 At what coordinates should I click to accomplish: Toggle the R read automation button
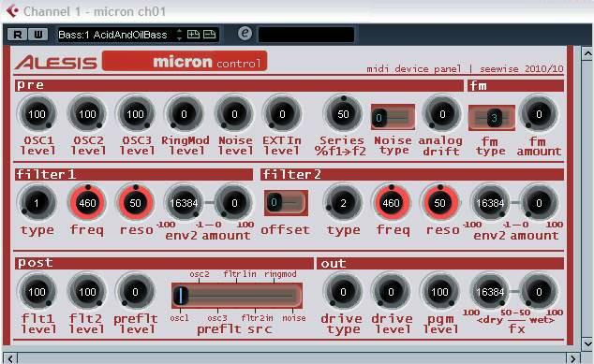pyautogui.click(x=18, y=35)
